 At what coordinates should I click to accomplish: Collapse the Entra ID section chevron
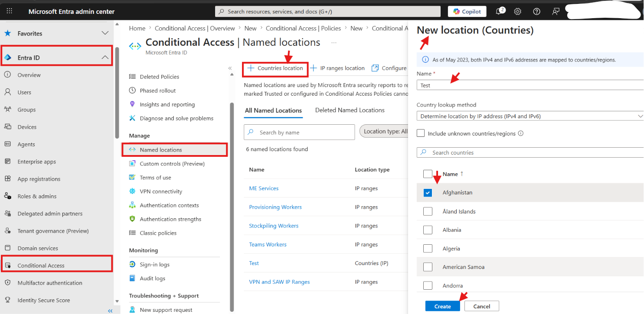(105, 57)
